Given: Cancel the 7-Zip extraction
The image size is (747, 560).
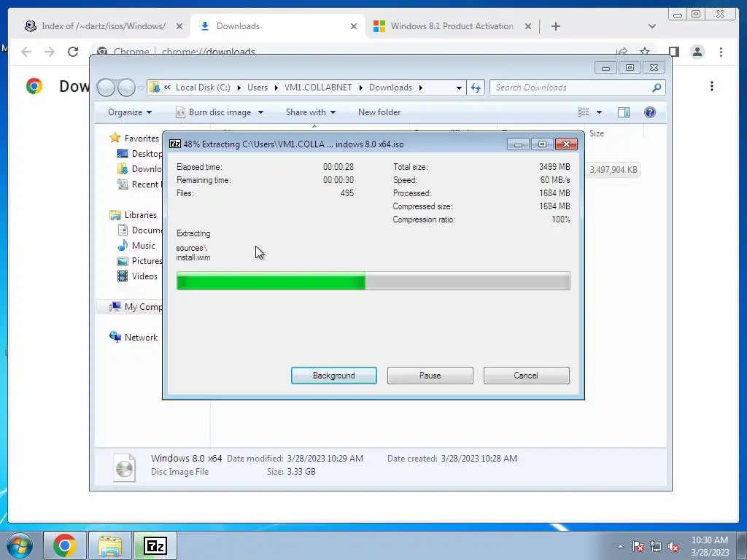Looking at the screenshot, I should [x=526, y=376].
